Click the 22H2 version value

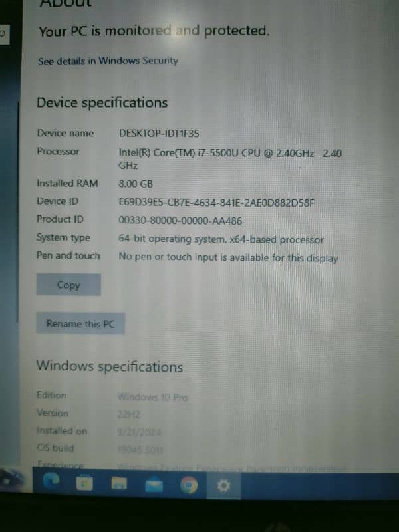click(x=128, y=414)
